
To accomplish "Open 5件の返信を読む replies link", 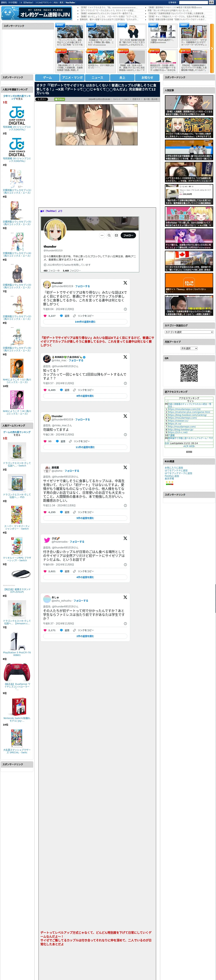I will pos(85,518).
